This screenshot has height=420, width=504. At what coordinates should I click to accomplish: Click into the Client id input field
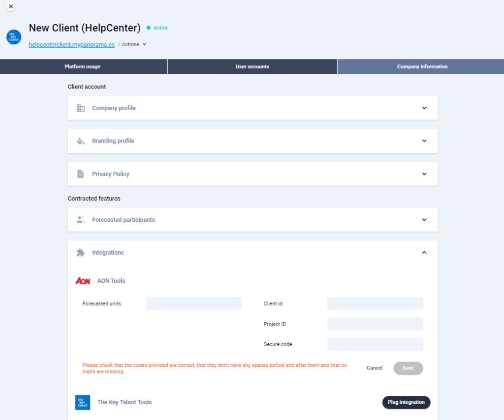pyautogui.click(x=375, y=304)
